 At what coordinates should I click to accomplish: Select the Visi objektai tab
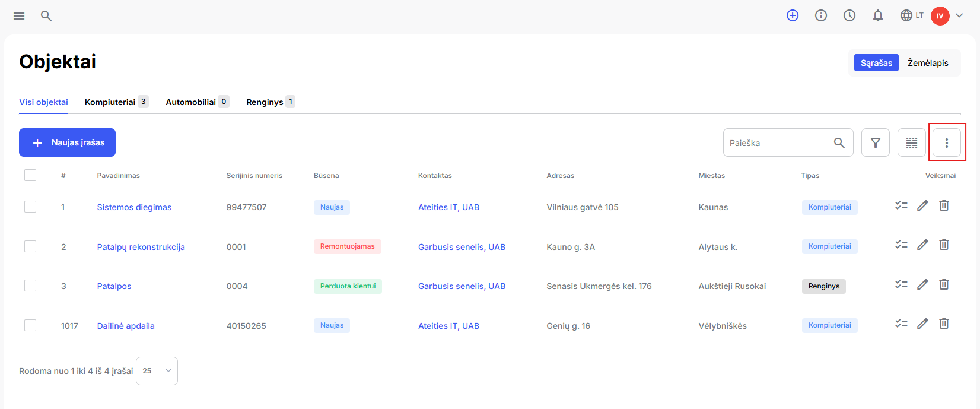[x=43, y=102]
